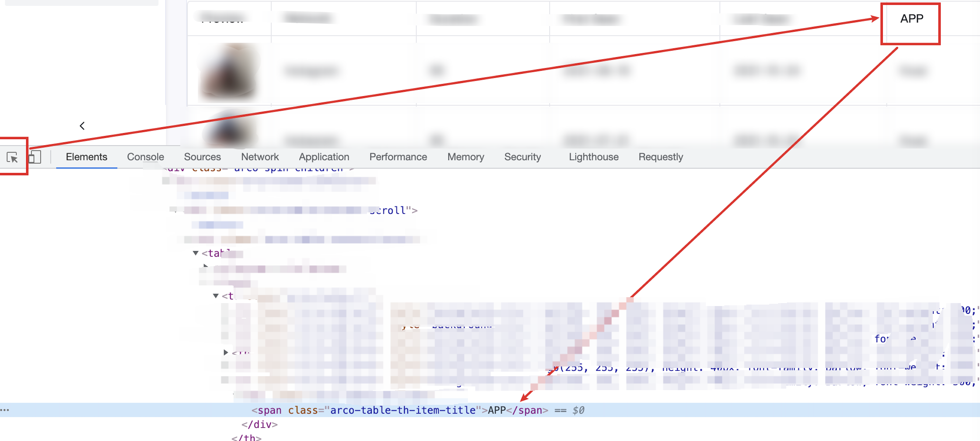
Task: Expand the collapsed <th node triangle
Action: tap(225, 352)
